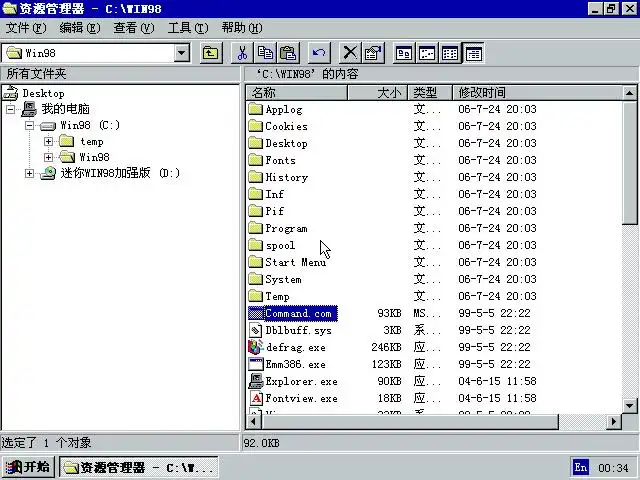The image size is (640, 480).
Task: Select the Dblbuff.sys file icon
Action: tap(256, 330)
